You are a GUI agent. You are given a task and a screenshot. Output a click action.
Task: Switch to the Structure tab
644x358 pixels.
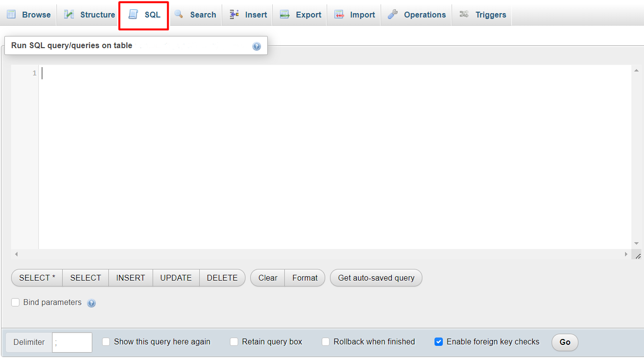90,15
